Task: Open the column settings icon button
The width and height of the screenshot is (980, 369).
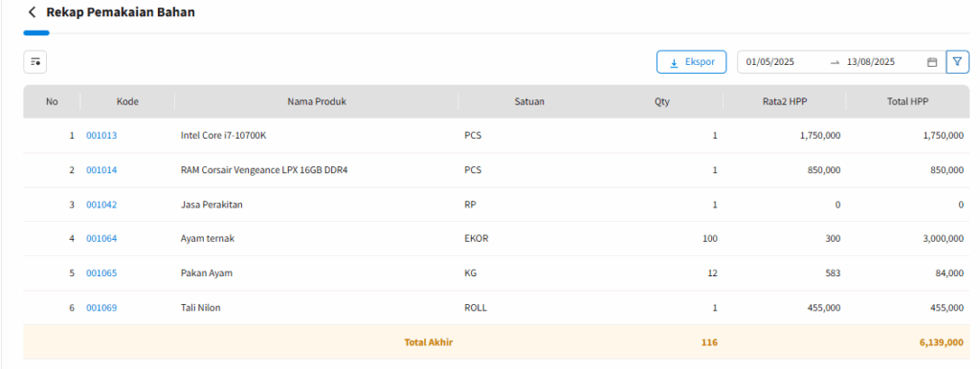Action: [35, 62]
